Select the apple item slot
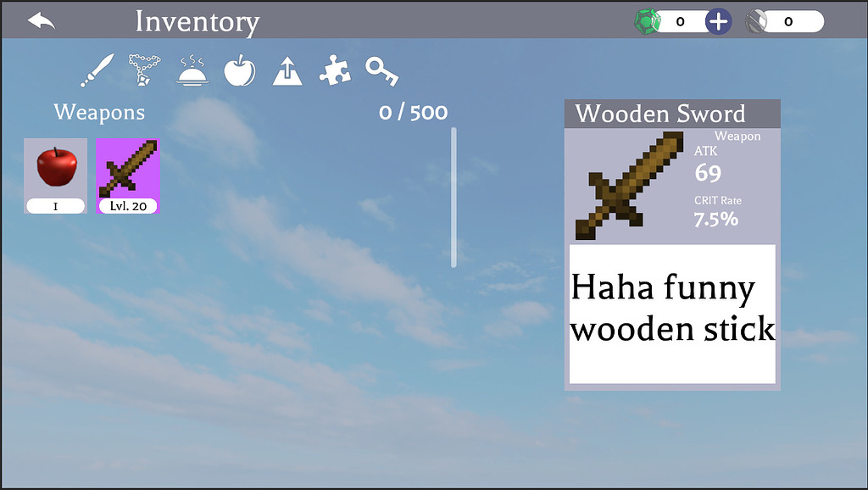 click(55, 174)
